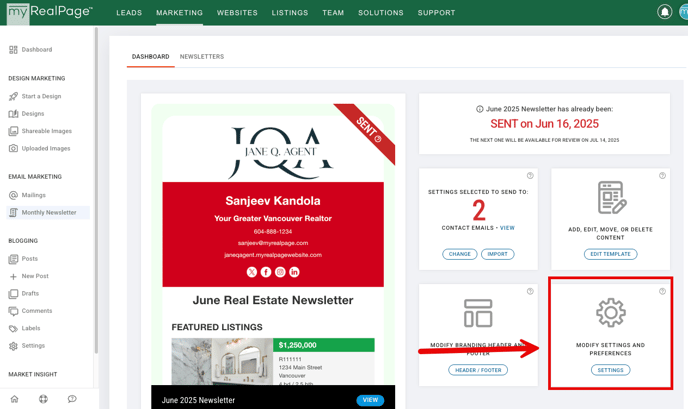688x409 pixels.
Task: Open the LEADS menu
Action: coord(129,13)
